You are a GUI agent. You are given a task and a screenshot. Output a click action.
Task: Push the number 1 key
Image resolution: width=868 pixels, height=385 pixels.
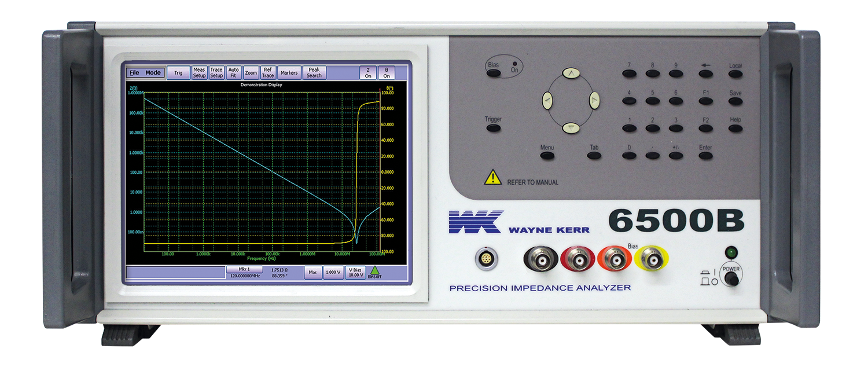630,128
